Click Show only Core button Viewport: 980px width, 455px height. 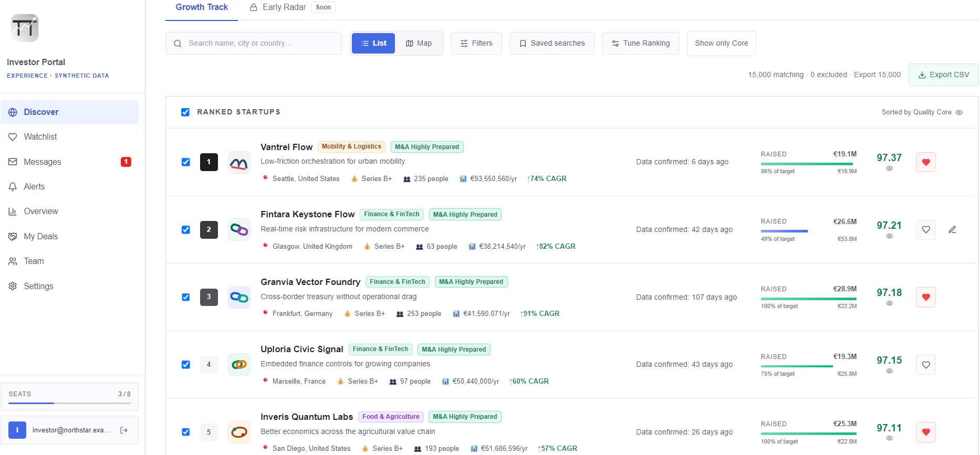[x=722, y=43]
